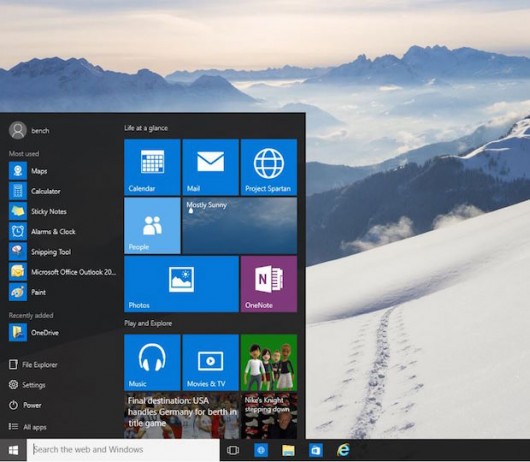Viewport: 530px width, 462px height.
Task: Click the Play and Explore heading
Action: [148, 323]
